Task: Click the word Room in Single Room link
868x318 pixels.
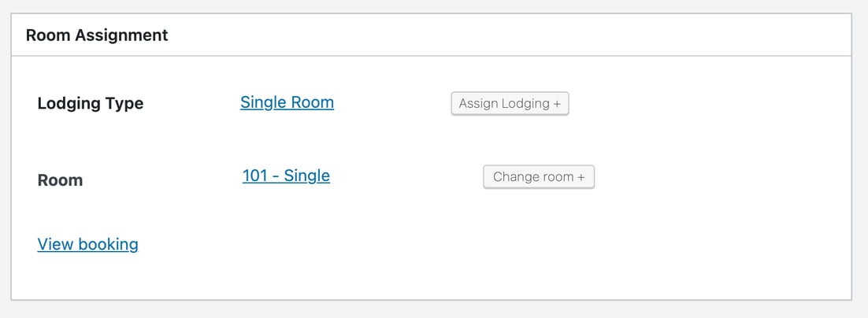Action: point(313,102)
